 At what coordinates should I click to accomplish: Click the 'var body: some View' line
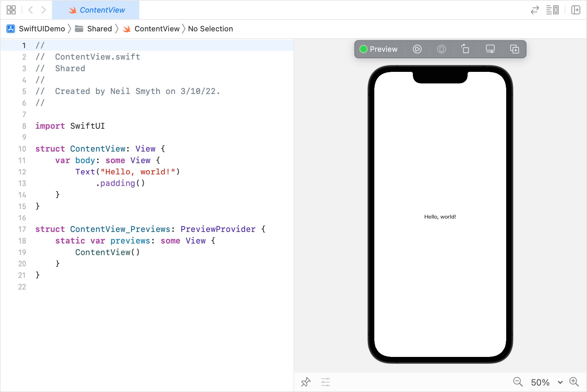[x=108, y=160]
